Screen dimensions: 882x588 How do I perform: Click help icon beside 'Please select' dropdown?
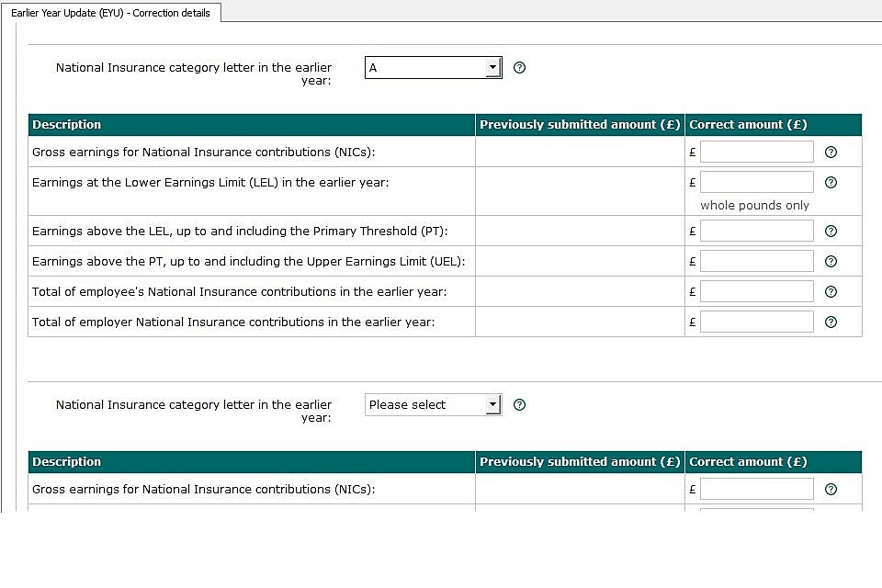tap(519, 405)
